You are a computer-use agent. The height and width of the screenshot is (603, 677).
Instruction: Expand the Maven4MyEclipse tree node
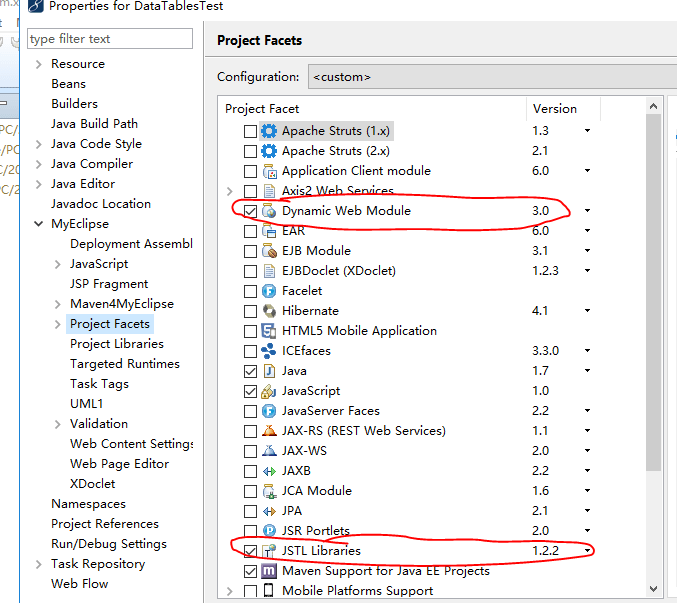point(57,304)
